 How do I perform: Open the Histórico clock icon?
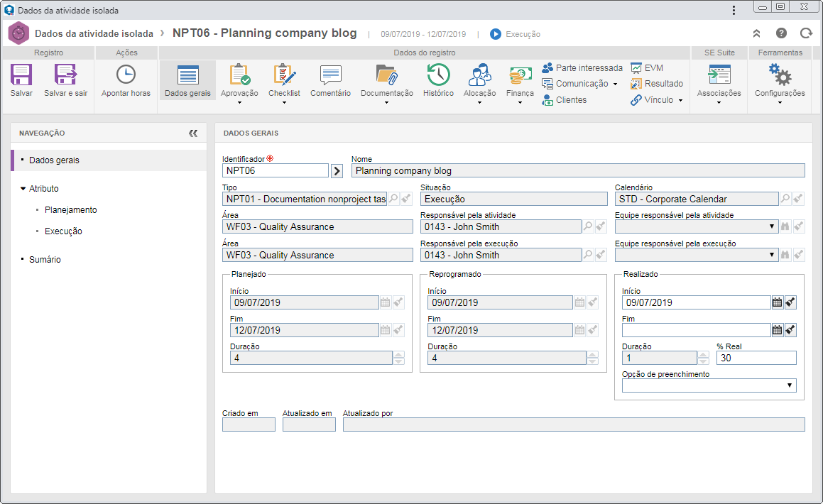tap(438, 75)
